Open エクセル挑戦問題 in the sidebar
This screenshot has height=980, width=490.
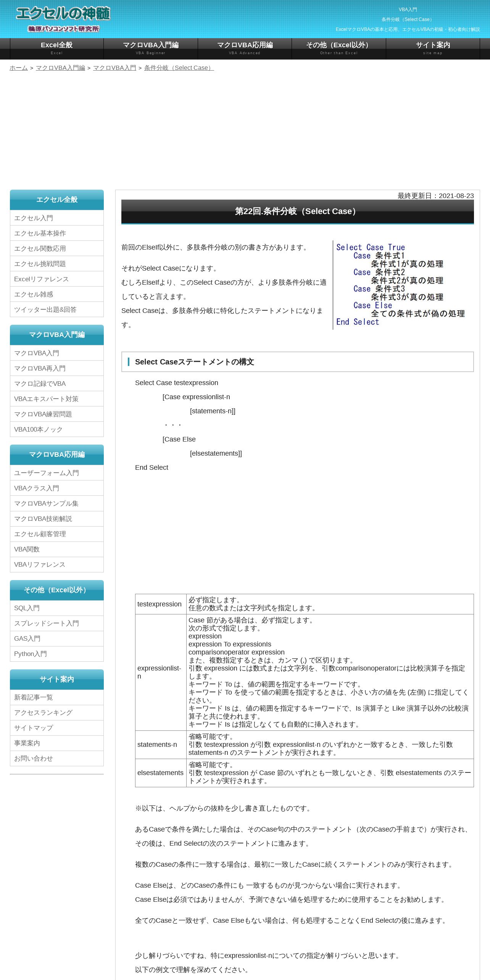coord(56,264)
